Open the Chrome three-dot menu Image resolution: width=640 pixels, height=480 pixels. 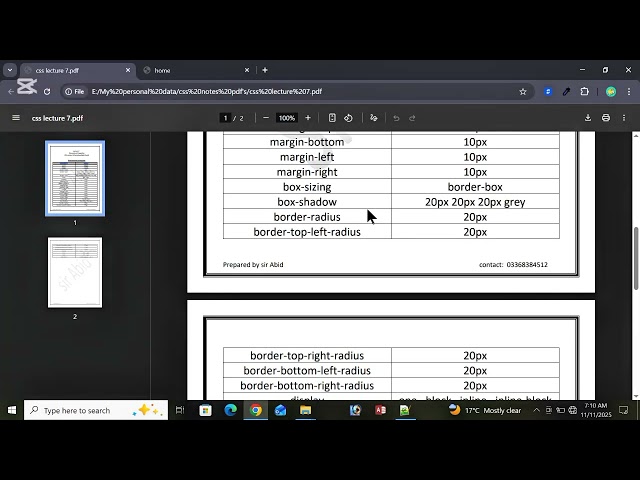pos(629,92)
